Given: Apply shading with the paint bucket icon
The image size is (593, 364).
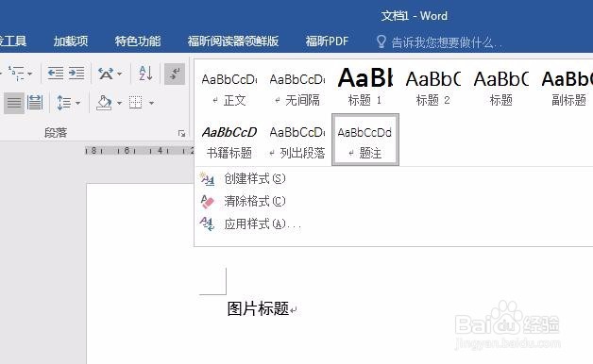Looking at the screenshot, I should coord(105,103).
